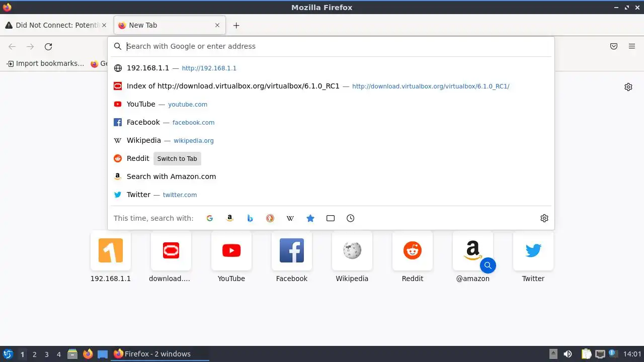Screen dimensions: 644x362
Task: Reload the current page
Action: (48, 46)
